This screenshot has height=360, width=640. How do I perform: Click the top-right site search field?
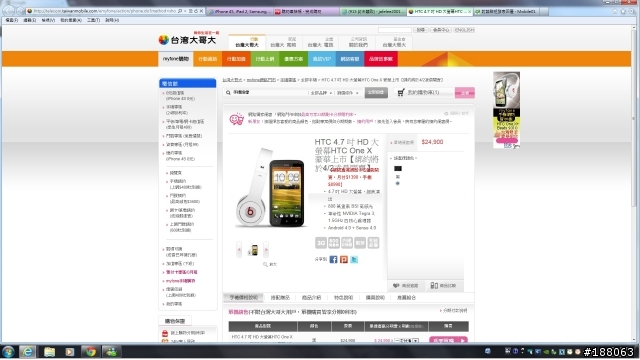click(395, 30)
